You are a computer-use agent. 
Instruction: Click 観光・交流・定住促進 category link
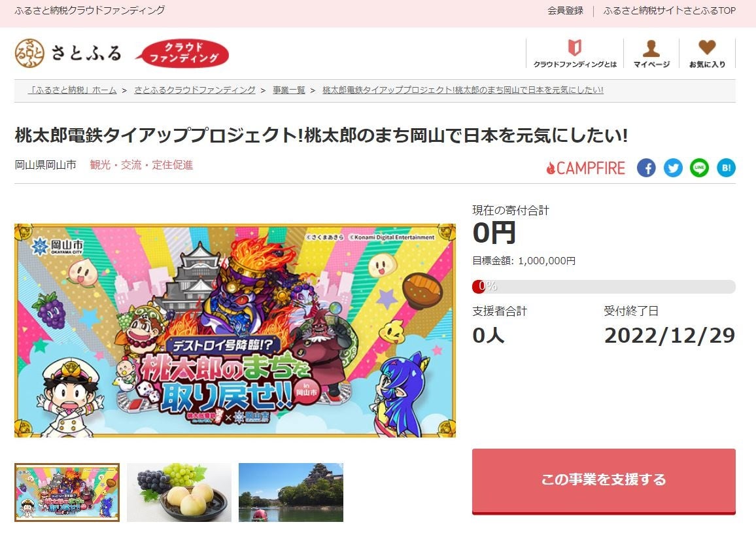pyautogui.click(x=141, y=165)
